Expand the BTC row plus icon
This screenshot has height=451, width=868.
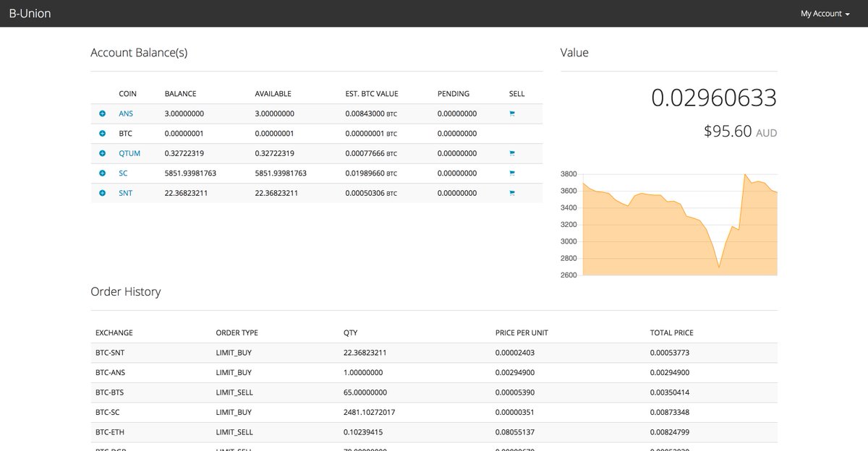click(x=102, y=134)
